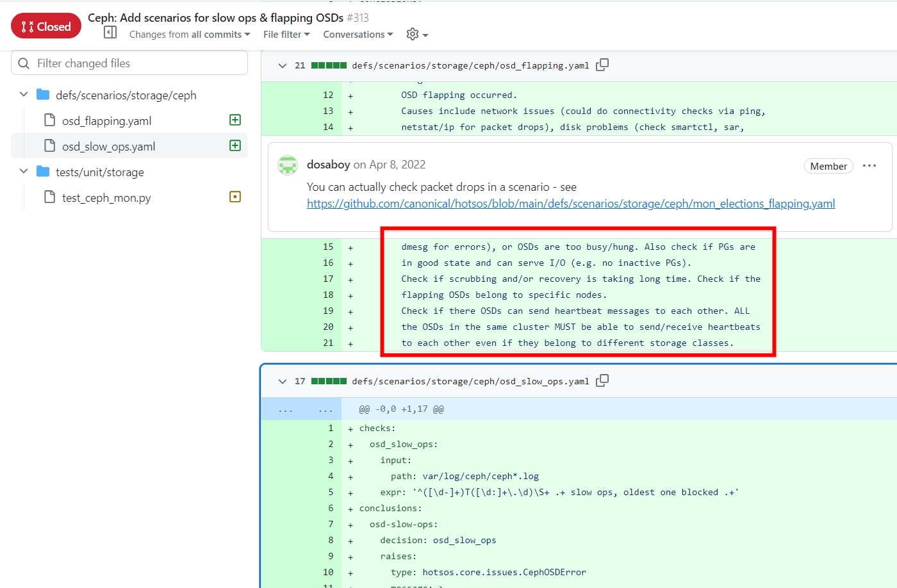Click the Closed pull request badge

click(x=46, y=26)
